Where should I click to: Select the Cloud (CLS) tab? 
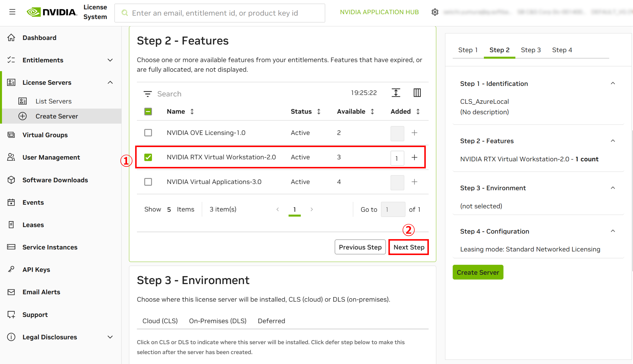coord(160,321)
